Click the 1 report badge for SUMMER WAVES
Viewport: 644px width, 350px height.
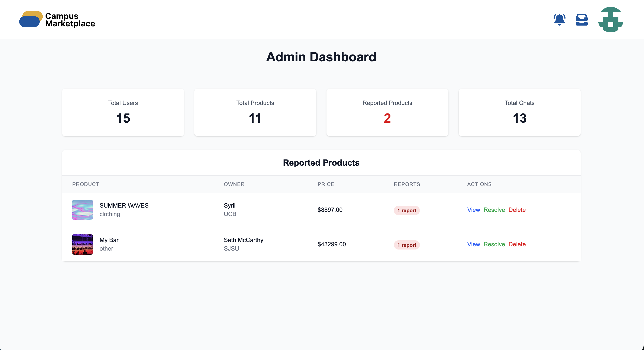click(x=406, y=211)
